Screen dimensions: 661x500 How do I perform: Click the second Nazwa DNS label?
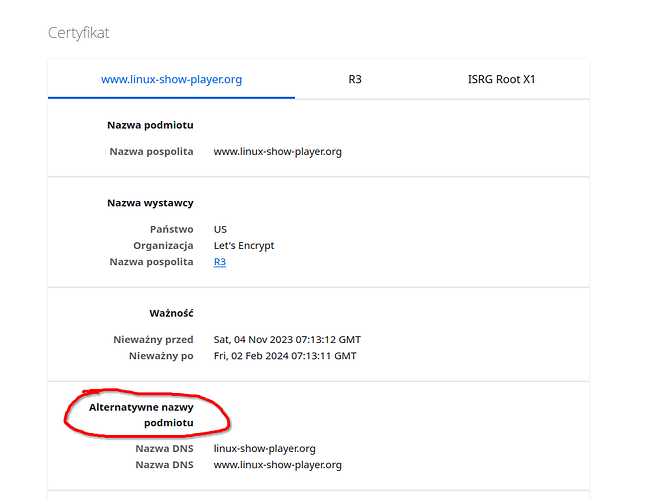pyautogui.click(x=164, y=465)
